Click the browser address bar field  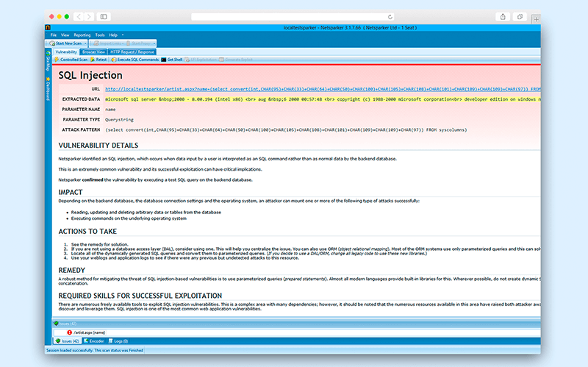[x=293, y=17]
